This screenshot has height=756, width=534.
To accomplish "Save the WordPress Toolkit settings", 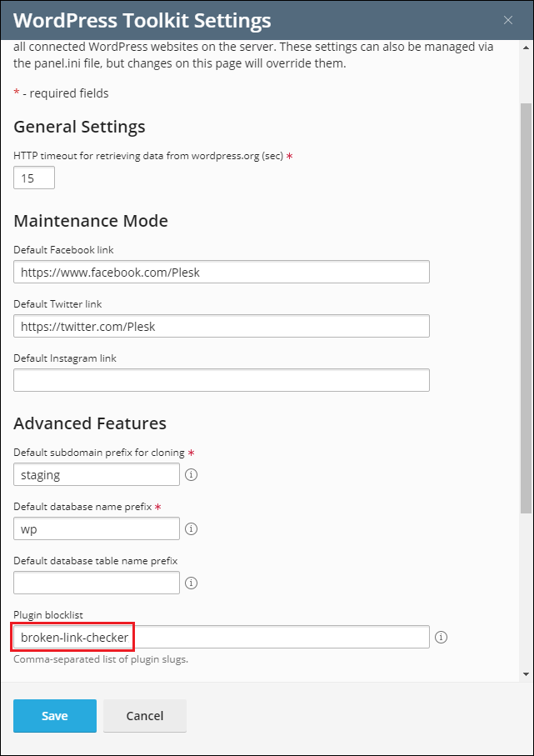I will tap(55, 716).
